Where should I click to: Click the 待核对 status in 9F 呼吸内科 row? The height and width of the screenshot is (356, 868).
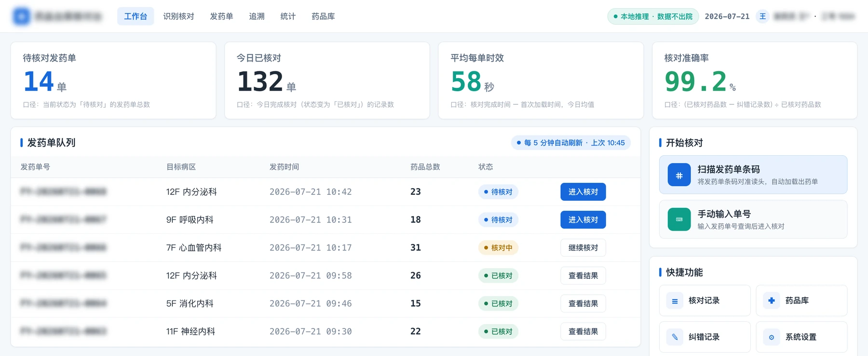(x=498, y=219)
